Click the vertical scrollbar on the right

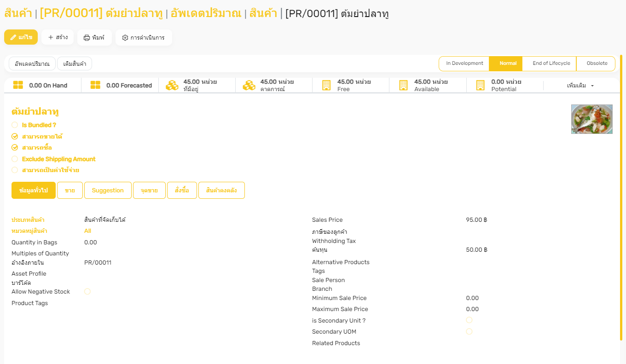tap(621, 198)
